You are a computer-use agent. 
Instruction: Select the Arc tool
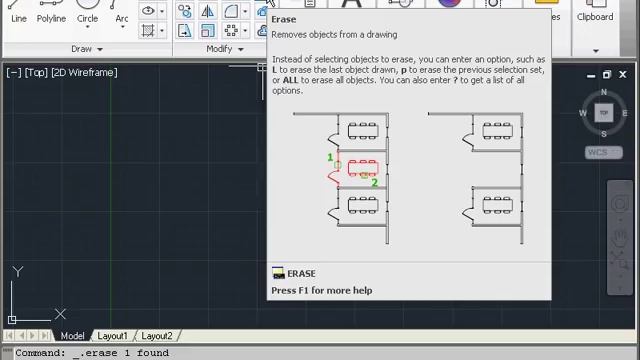point(121,12)
